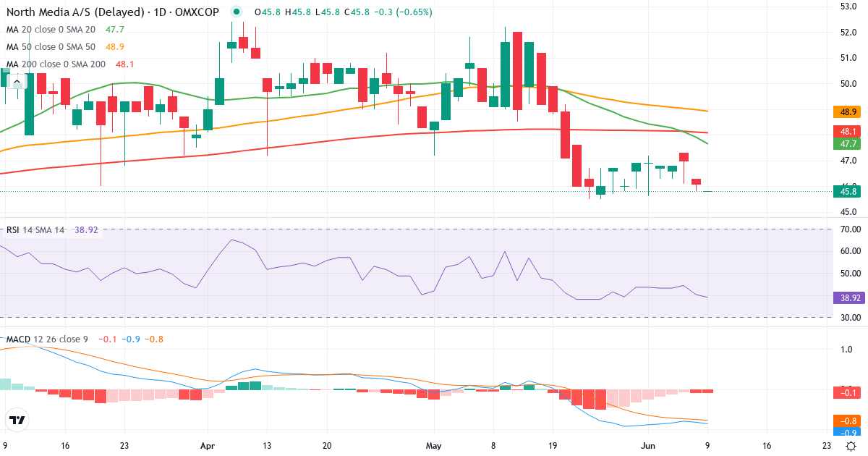The width and height of the screenshot is (868, 456).
Task: Click the Apr label on the date axis
Action: tap(208, 446)
